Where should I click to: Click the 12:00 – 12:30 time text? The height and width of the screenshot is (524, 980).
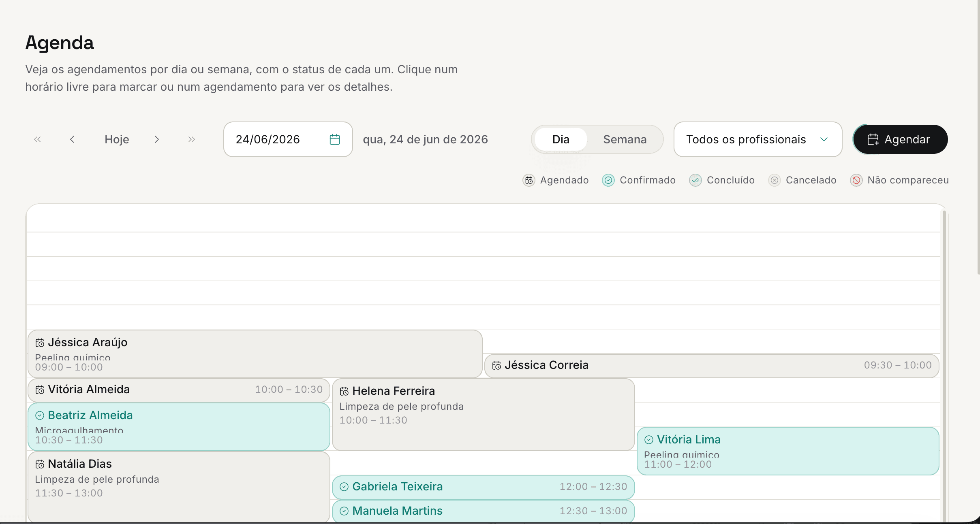coord(593,487)
